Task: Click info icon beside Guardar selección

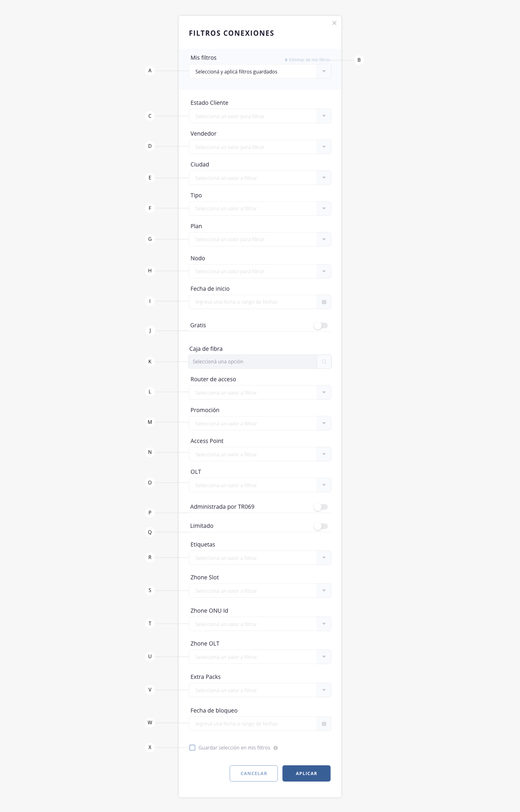Action: coord(275,748)
